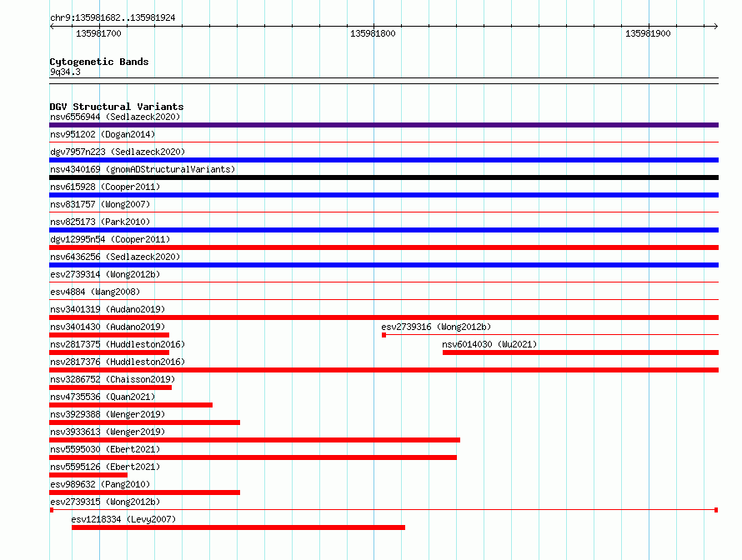The height and width of the screenshot is (560, 742).
Task: Click the nsv6556944 (Sedlazeck2020) label
Action: tap(115, 117)
